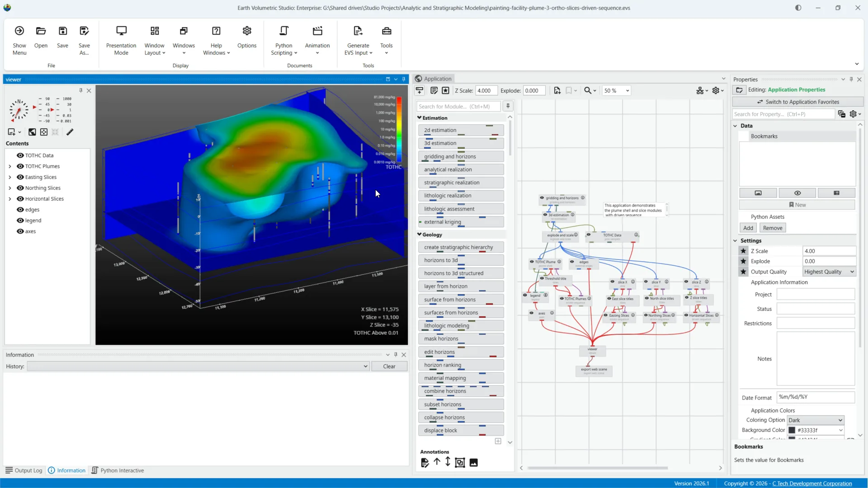
Task: Toggle visibility of TOTHC Plumes
Action: pyautogui.click(x=20, y=166)
